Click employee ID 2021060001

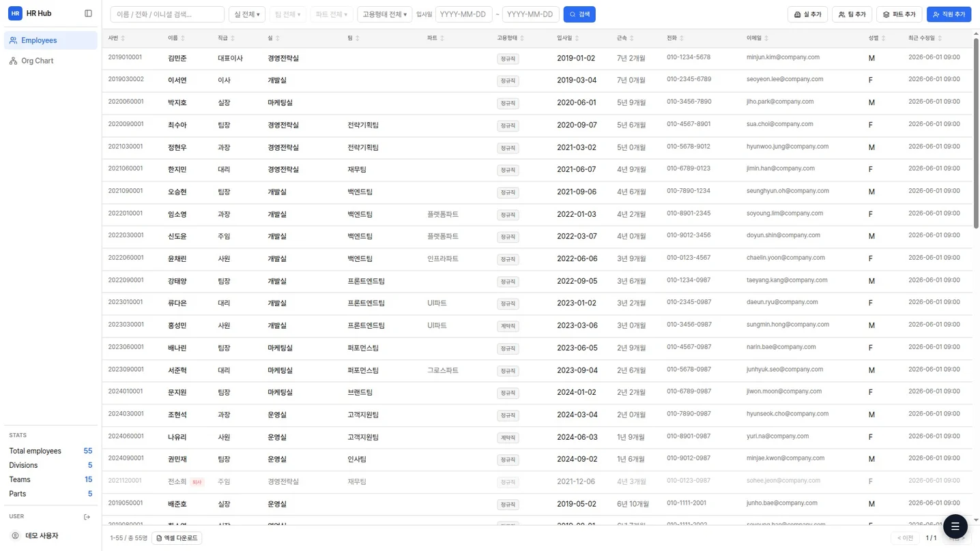click(x=126, y=168)
